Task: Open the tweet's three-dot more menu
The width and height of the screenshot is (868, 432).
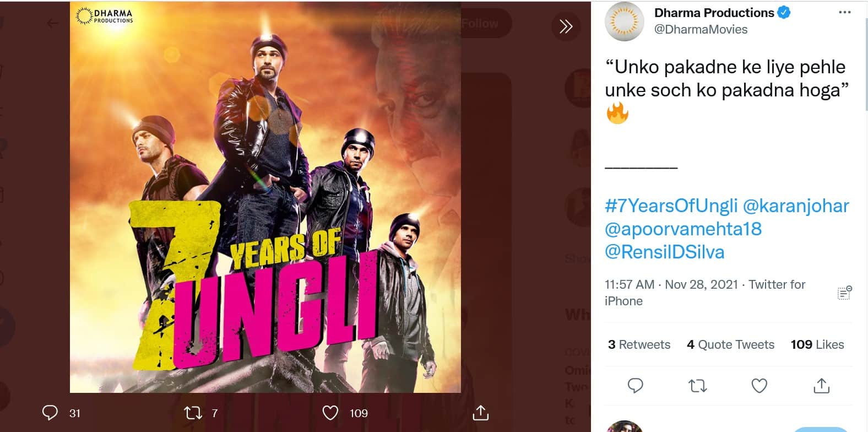Action: coord(844,13)
